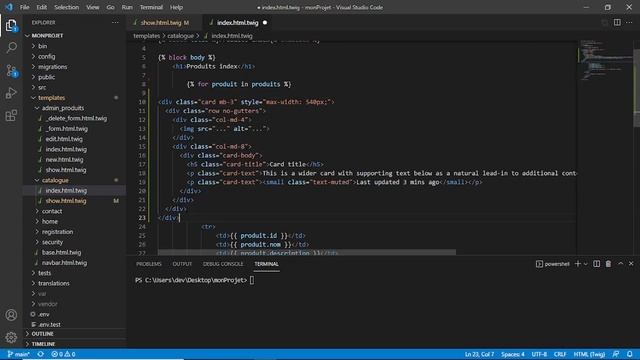Split the editor to the right
The image size is (640, 360).
pyautogui.click(x=617, y=22)
